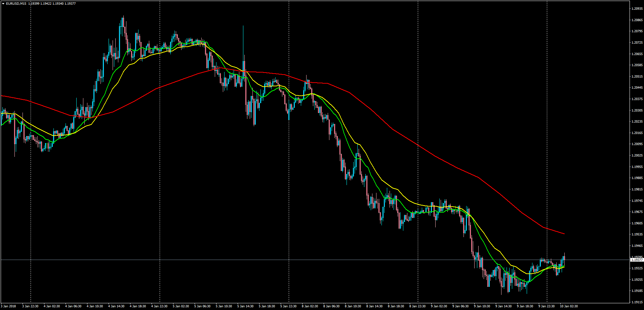Viewport: 644px width, 310px height.
Task: Click the 1.19185 price axis label
Action: point(637,291)
